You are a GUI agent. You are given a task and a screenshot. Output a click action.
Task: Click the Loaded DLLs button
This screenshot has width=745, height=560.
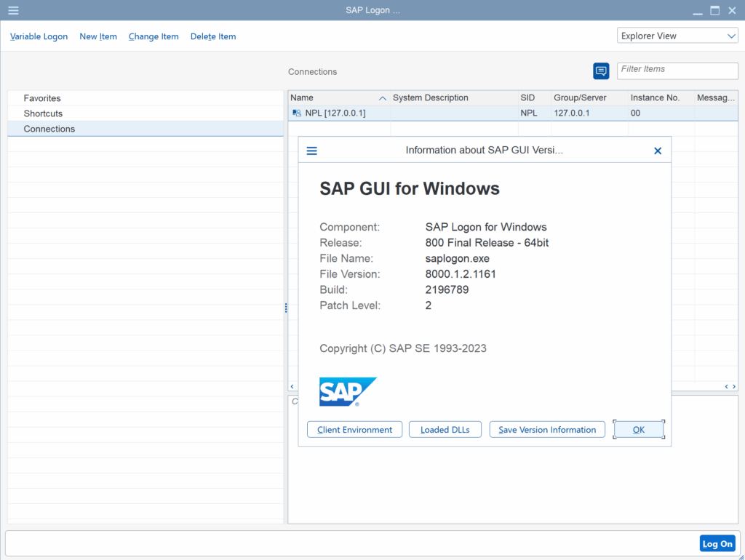[x=445, y=429]
